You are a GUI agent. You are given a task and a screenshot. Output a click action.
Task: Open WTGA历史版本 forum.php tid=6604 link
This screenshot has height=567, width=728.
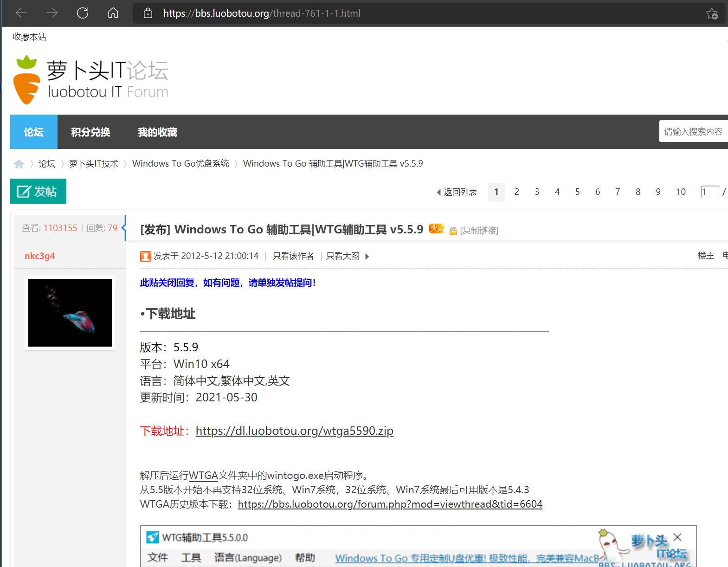pos(390,504)
